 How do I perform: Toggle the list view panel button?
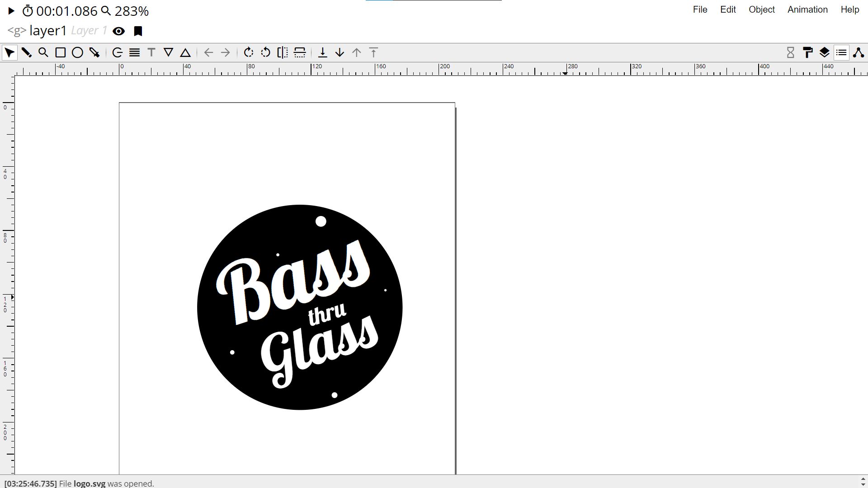(841, 53)
